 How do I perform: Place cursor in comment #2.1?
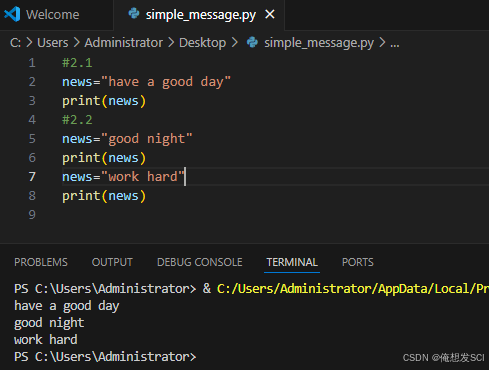pos(77,63)
